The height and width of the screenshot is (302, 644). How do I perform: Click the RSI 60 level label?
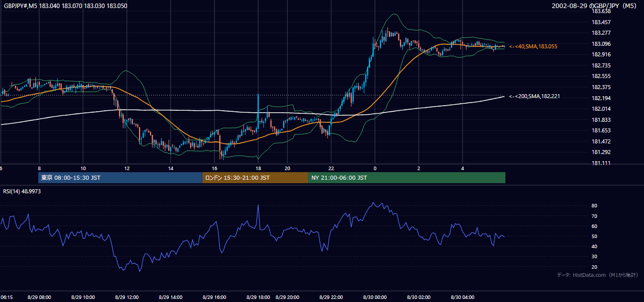[x=595, y=226]
